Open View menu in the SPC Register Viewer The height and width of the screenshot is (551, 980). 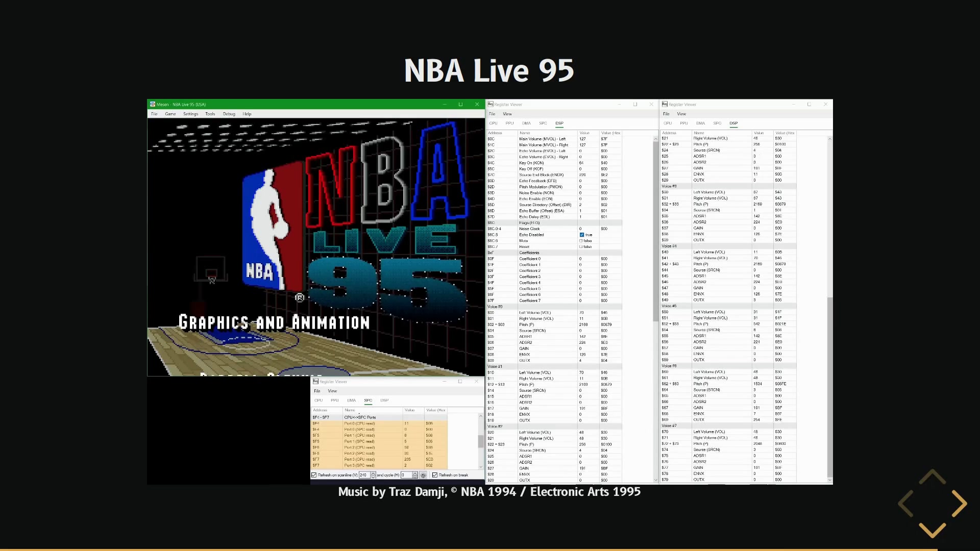(x=332, y=391)
